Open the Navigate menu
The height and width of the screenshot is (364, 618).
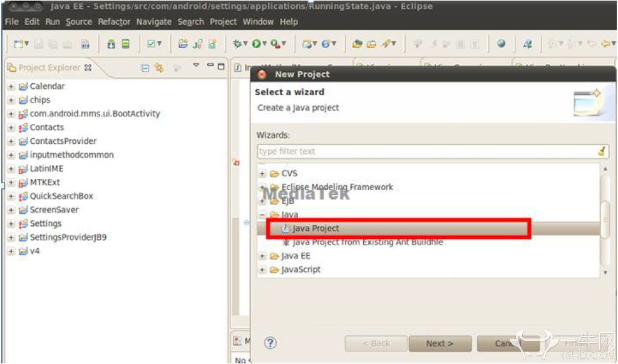[153, 22]
